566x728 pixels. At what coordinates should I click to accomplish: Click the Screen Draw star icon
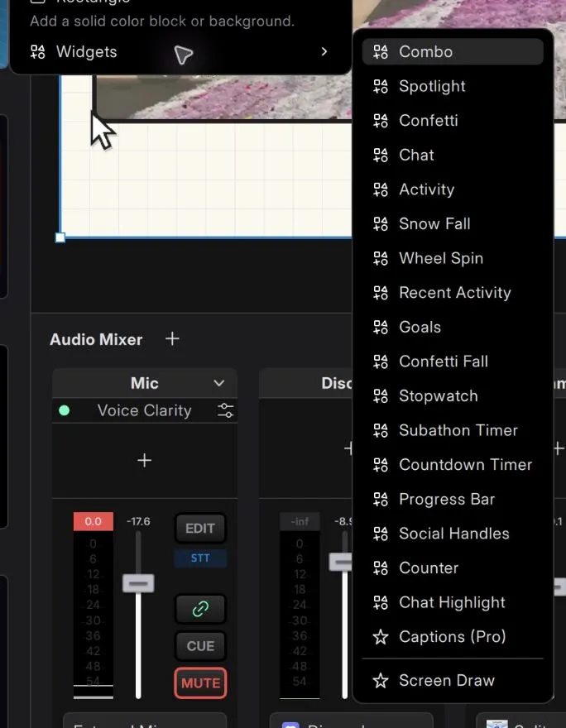point(381,680)
